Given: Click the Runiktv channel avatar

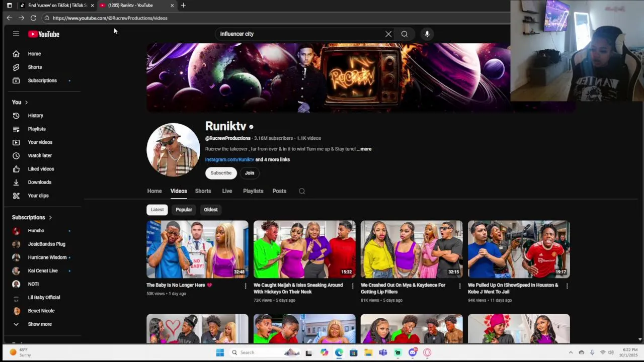Looking at the screenshot, I should (x=173, y=150).
